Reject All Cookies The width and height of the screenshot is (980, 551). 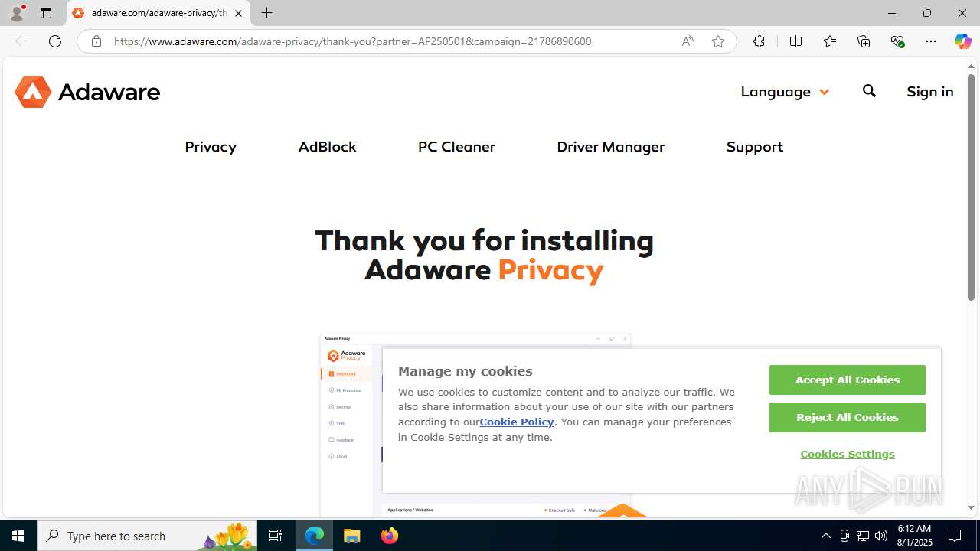coord(848,417)
